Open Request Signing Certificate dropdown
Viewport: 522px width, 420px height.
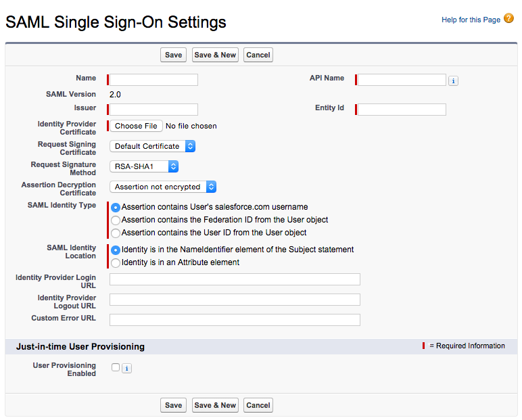[153, 146]
